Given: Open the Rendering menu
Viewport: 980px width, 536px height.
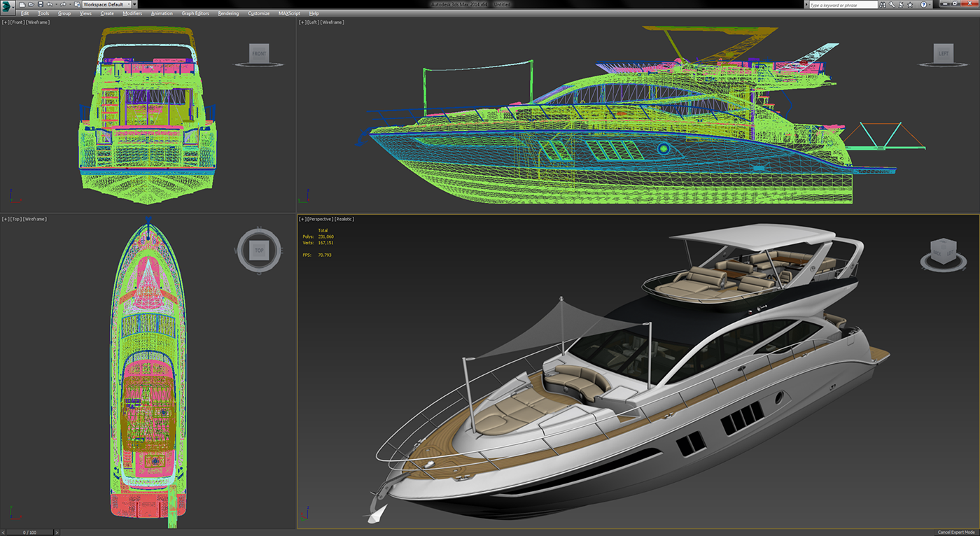Looking at the screenshot, I should point(227,13).
